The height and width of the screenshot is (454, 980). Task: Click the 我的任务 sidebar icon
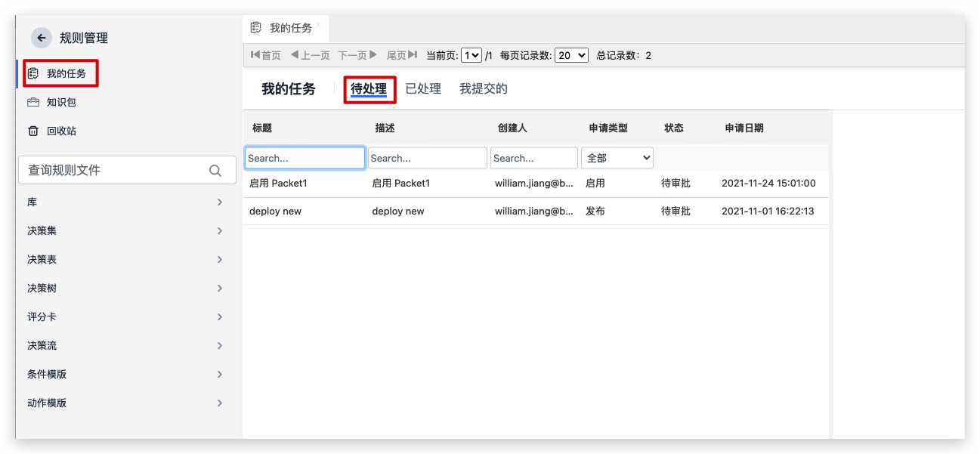[x=33, y=73]
